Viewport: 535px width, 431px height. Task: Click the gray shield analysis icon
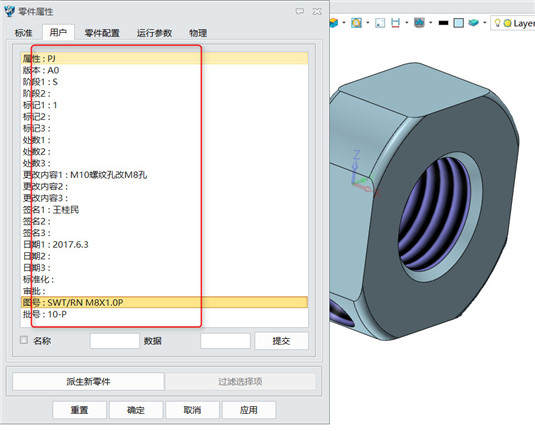tap(419, 23)
